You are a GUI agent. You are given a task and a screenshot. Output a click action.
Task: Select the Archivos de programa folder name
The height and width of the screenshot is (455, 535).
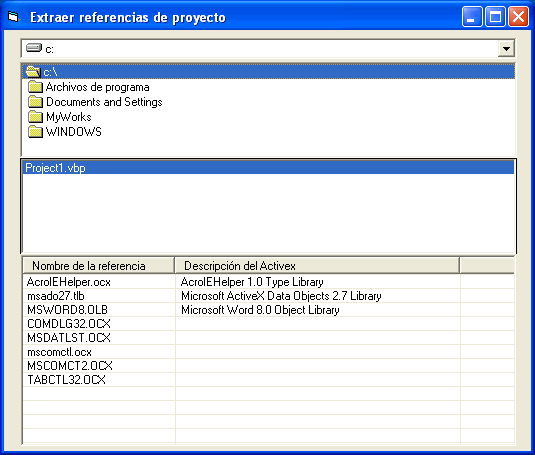point(98,87)
